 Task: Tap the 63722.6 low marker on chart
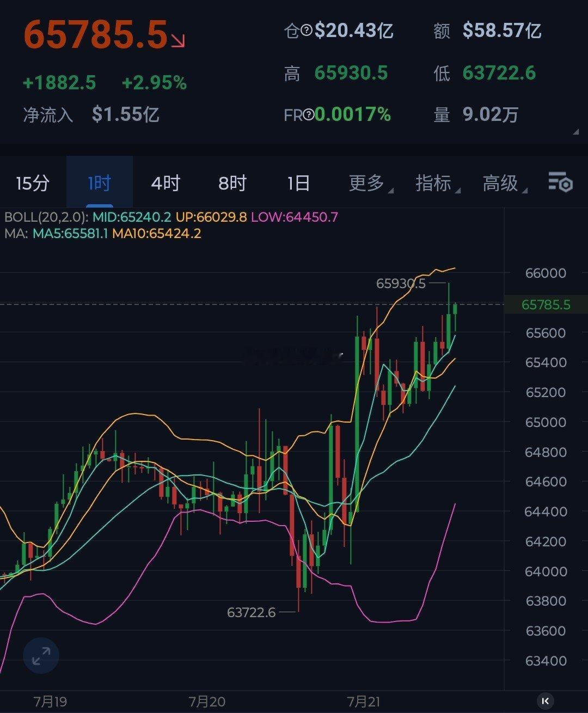pyautogui.click(x=252, y=612)
